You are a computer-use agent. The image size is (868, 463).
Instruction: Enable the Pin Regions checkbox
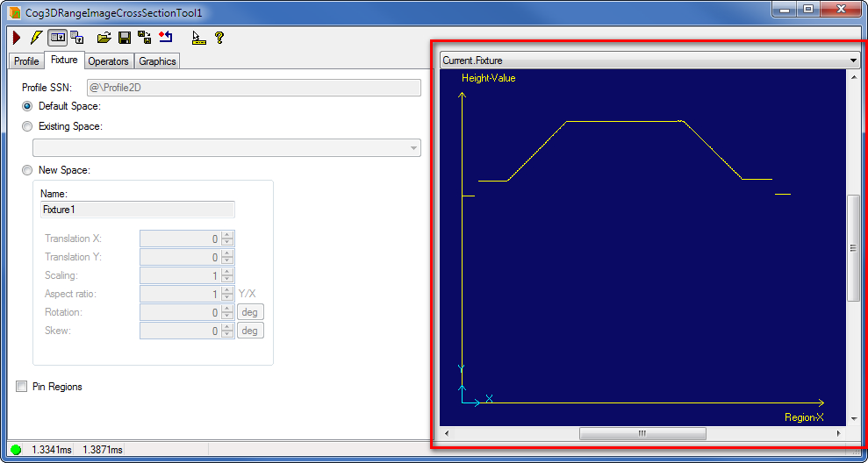[x=22, y=386]
